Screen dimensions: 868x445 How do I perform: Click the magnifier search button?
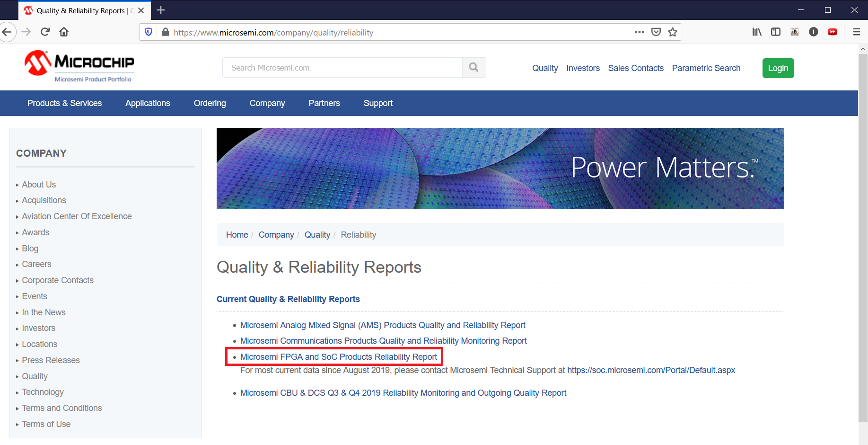(x=474, y=68)
